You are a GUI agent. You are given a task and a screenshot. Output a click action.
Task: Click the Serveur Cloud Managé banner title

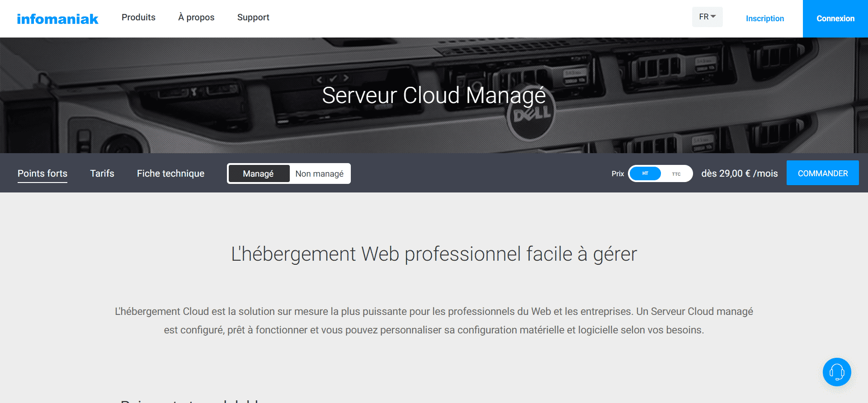(434, 95)
